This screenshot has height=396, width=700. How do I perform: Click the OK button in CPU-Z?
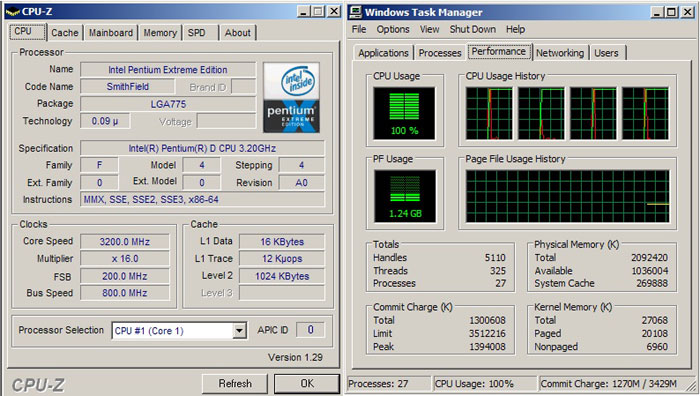pyautogui.click(x=307, y=383)
